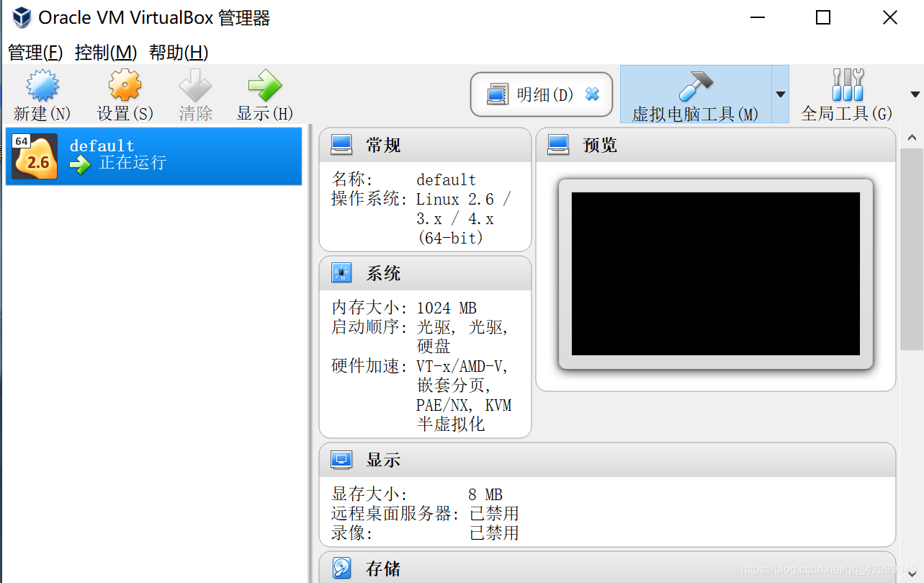The image size is (924, 583).
Task: Click the 预览 section monitor icon
Action: [x=558, y=145]
